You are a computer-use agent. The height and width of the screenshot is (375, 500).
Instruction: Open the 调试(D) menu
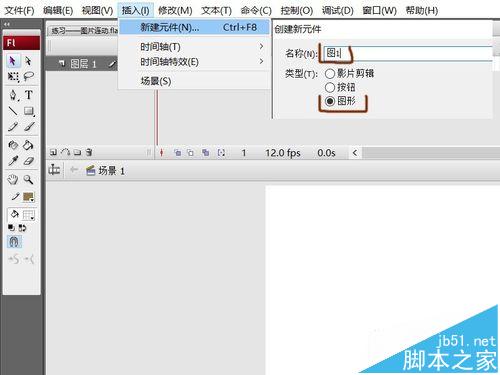click(x=338, y=10)
